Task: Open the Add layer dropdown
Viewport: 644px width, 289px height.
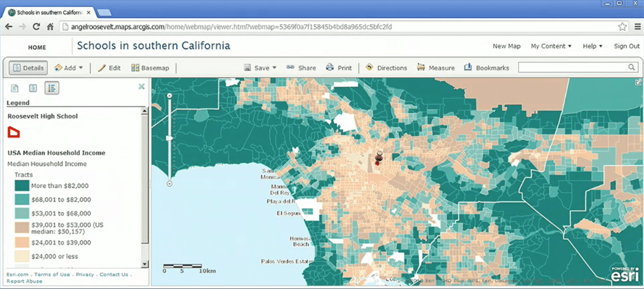Action: pyautogui.click(x=69, y=67)
